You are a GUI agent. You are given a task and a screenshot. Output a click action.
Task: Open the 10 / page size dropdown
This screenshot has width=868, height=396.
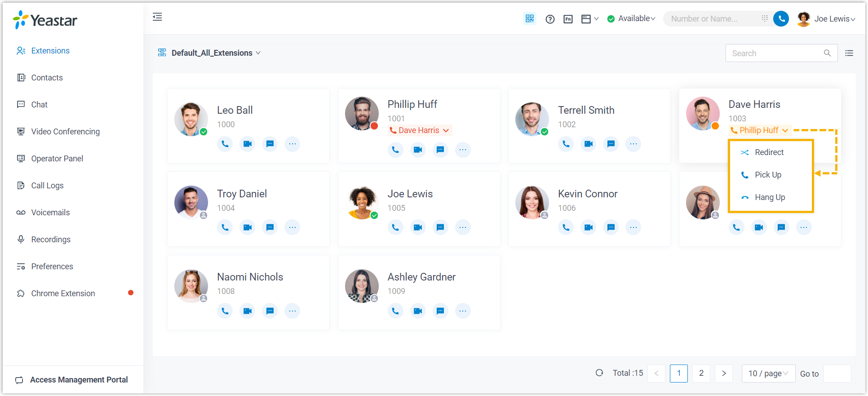point(768,373)
